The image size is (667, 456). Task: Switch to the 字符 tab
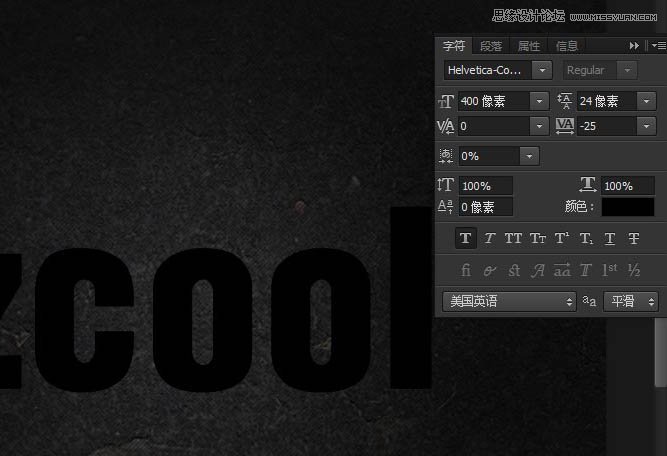[453, 46]
